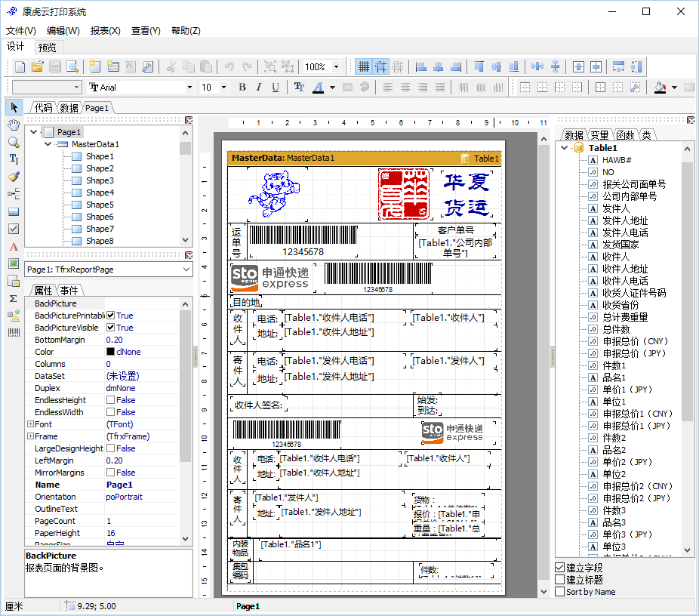Collapse the MasterData1 tree node

[48, 144]
